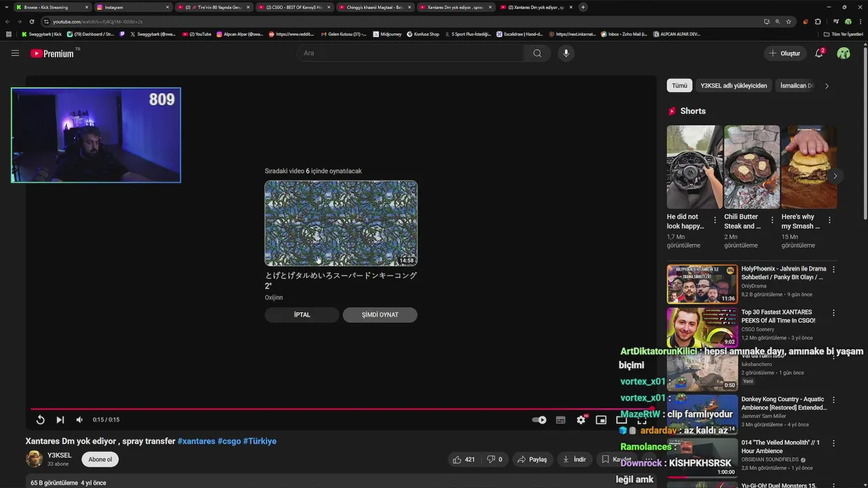Viewport: 868px width, 488px height.
Task: Open the Swaggybark | Kick bookmark
Action: 41,34
